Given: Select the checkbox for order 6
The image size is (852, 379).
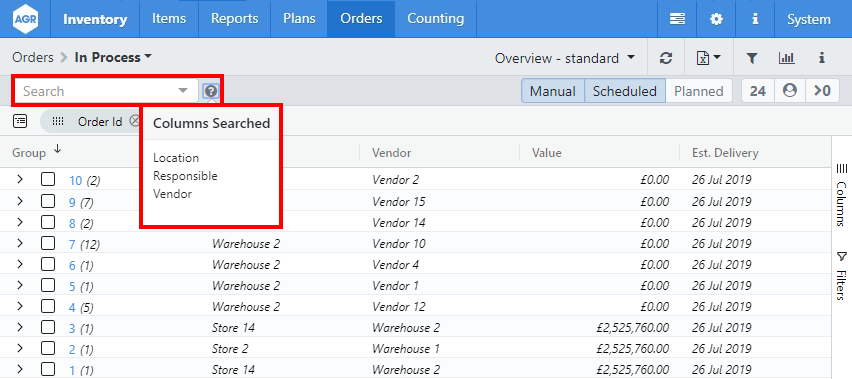Looking at the screenshot, I should coord(48,264).
